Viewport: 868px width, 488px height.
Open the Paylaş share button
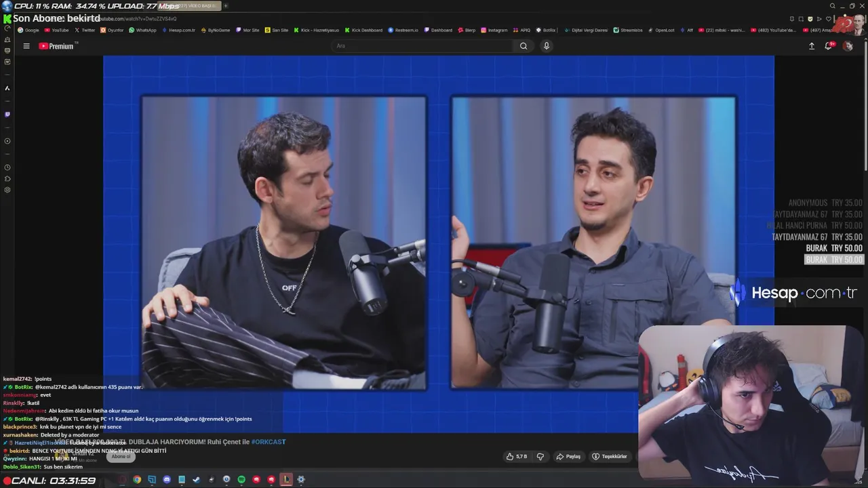[568, 457]
